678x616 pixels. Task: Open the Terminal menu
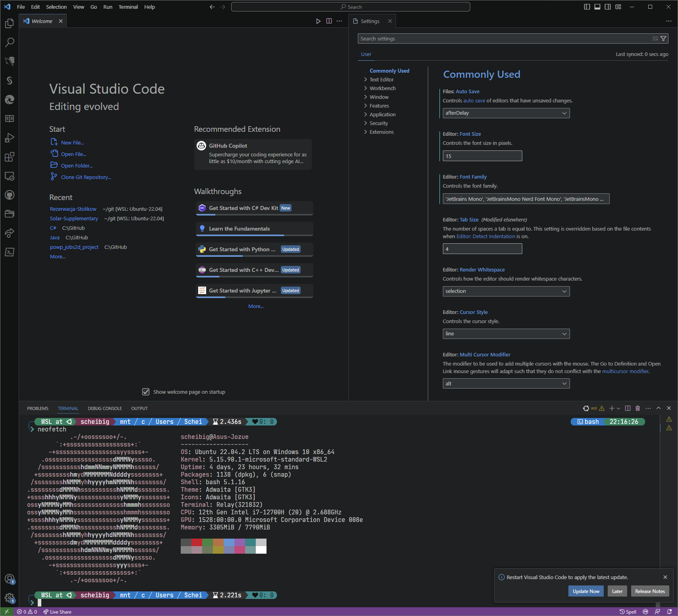point(128,7)
